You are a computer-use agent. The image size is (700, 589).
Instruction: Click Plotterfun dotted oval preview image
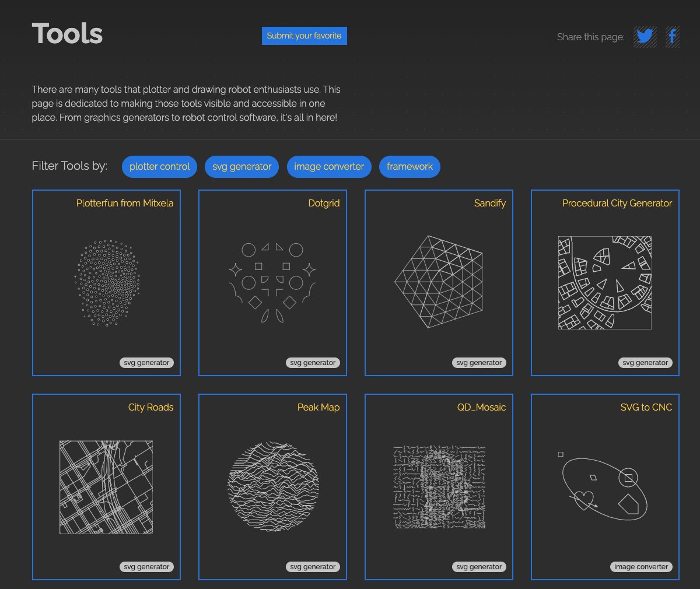pyautogui.click(x=107, y=282)
